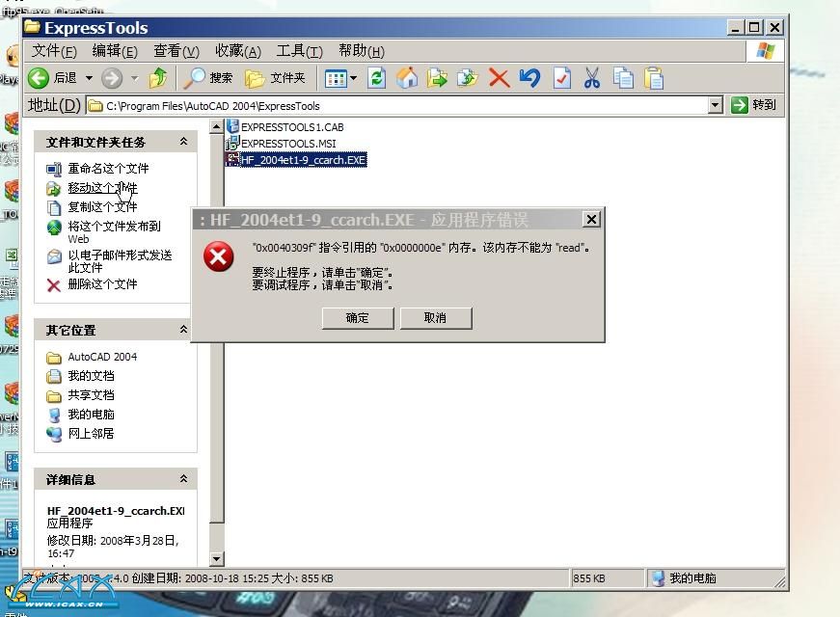Select the EXPRESSTOOLS.MSI file
840x617 pixels.
click(288, 144)
